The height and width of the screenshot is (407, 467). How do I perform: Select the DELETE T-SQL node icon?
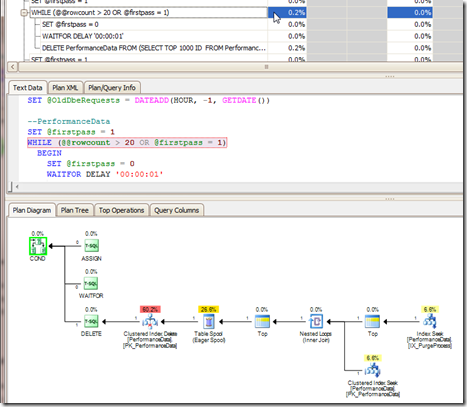click(x=91, y=321)
